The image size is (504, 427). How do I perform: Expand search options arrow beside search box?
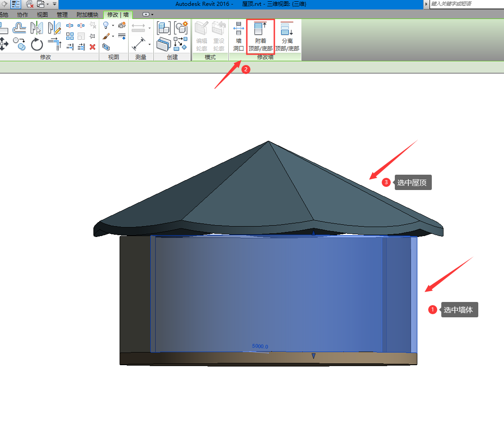(x=426, y=4)
